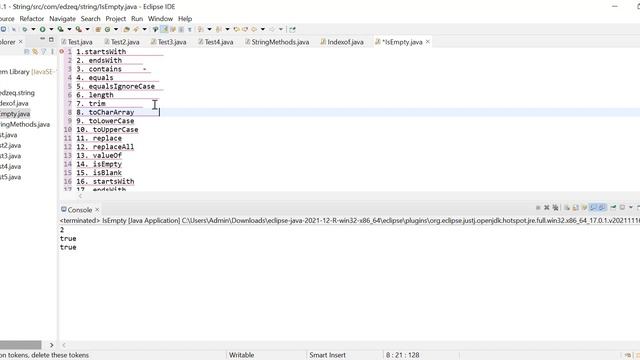Toggle Show Whitespace Characters
This screenshot has height=360, width=640.
(189, 29)
